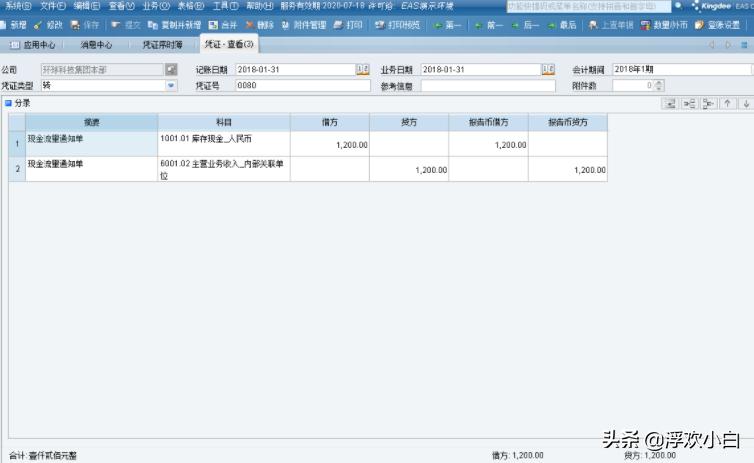Open the 工具(T) menu

coord(226,6)
